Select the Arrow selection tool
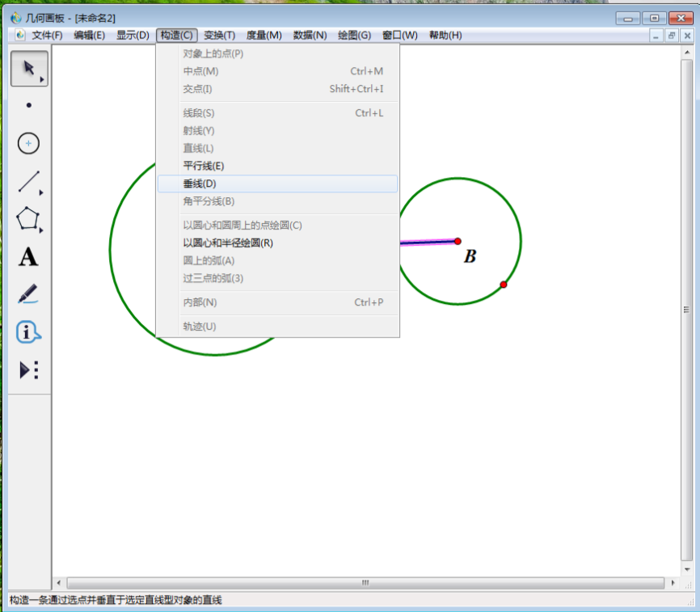Screen dimensions: 700x612 [x=29, y=68]
